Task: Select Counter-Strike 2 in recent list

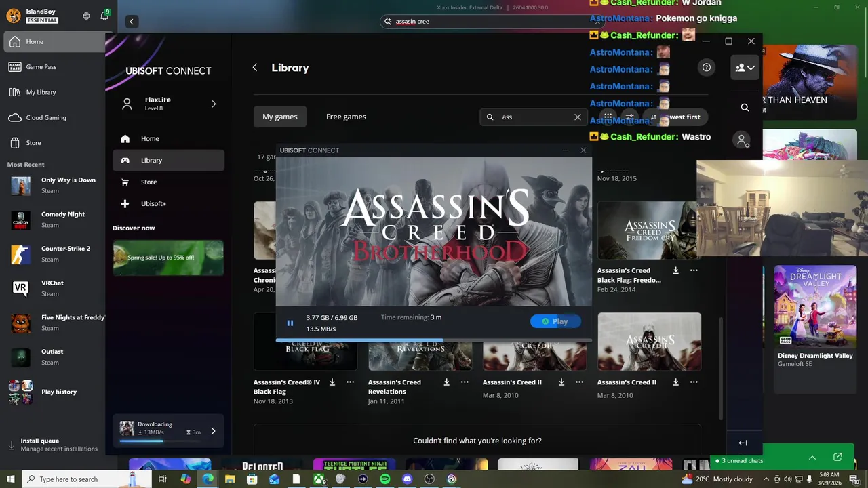Action: [54, 254]
